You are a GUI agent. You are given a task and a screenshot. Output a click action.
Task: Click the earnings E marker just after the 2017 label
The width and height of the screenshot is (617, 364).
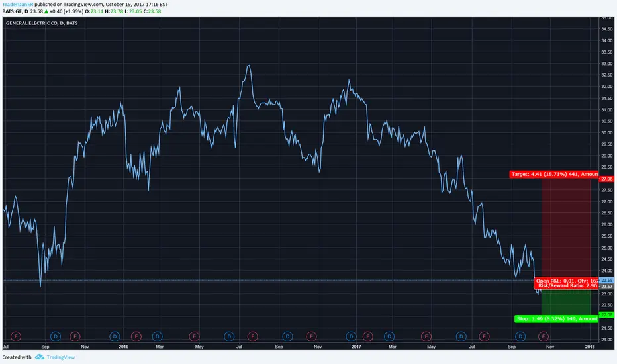(367, 336)
